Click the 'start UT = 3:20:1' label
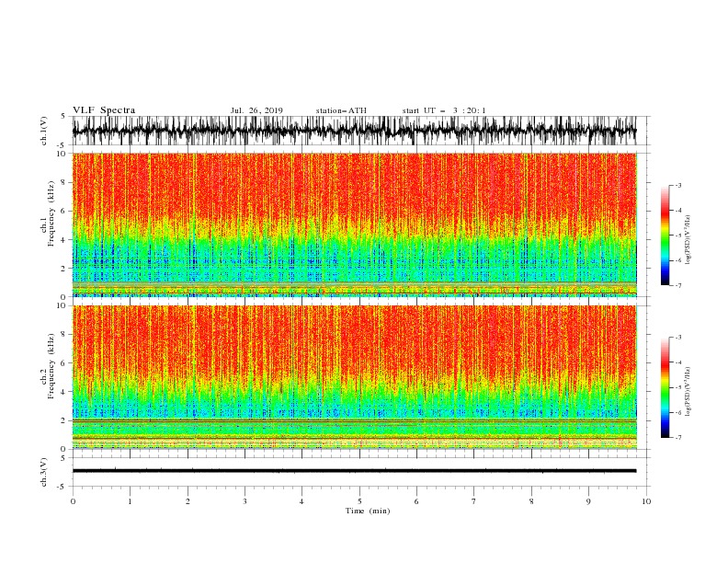728x563 pixels. pyautogui.click(x=444, y=110)
